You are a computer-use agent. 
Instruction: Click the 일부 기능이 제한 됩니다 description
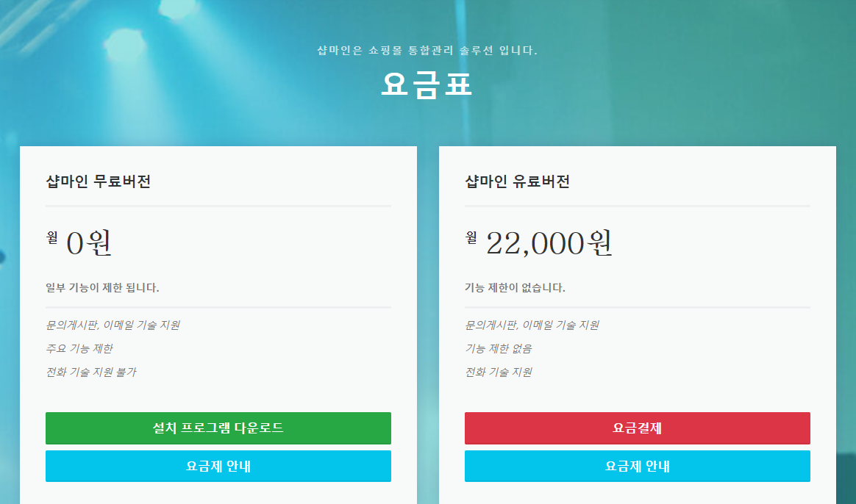[102, 287]
